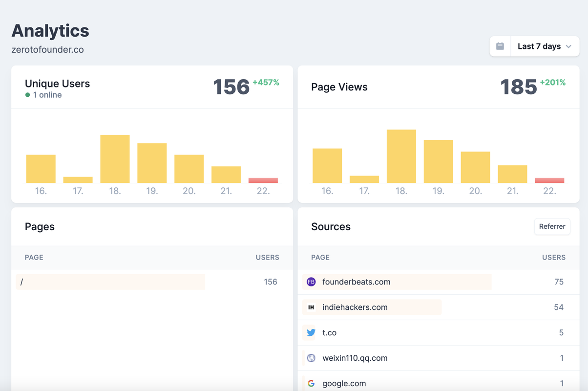
Task: Click the zerotofounder.co domain text
Action: coord(48,50)
